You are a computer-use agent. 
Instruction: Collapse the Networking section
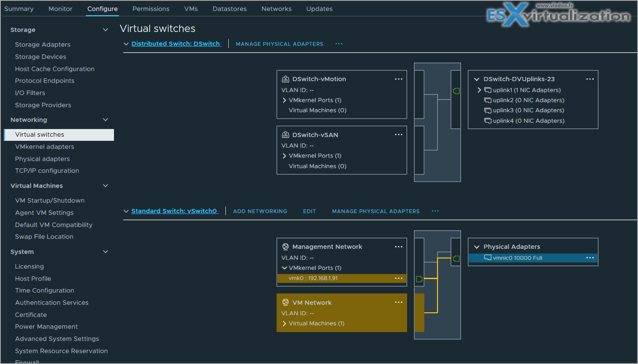[106, 120]
